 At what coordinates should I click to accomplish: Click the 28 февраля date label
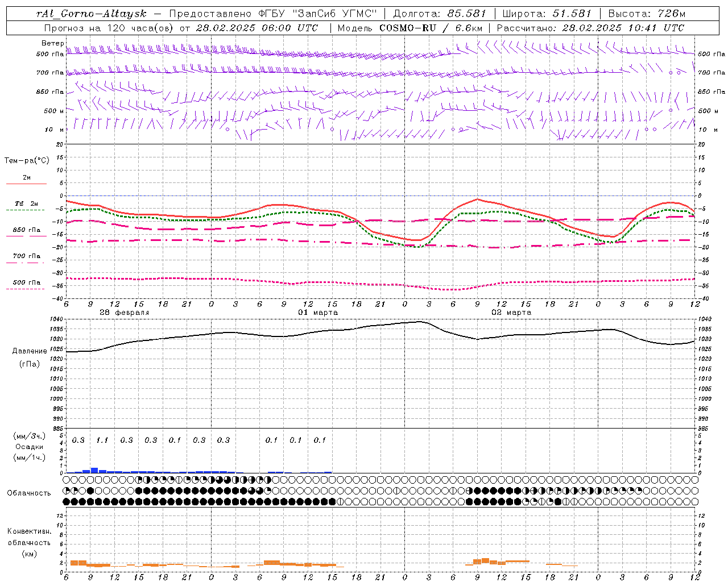point(124,313)
